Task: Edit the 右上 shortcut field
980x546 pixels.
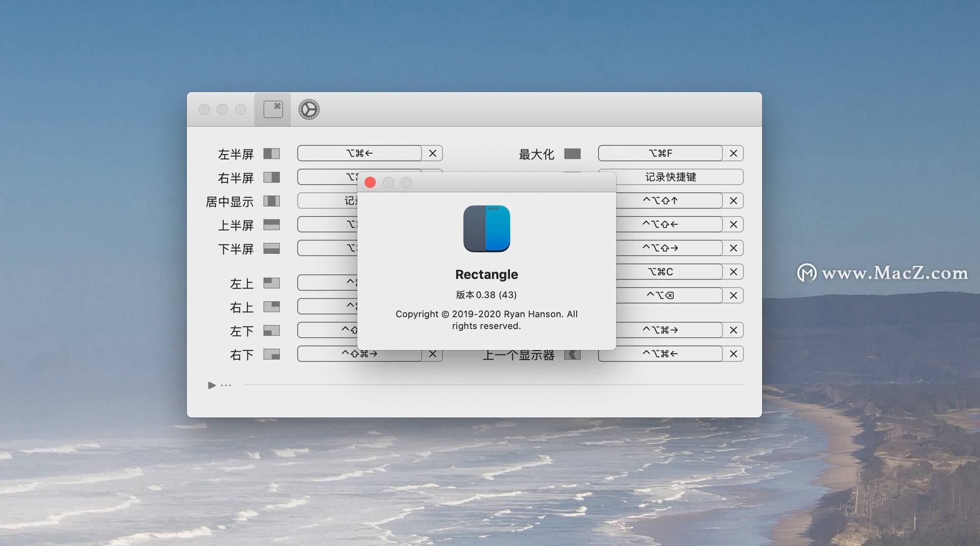Action: click(x=328, y=306)
